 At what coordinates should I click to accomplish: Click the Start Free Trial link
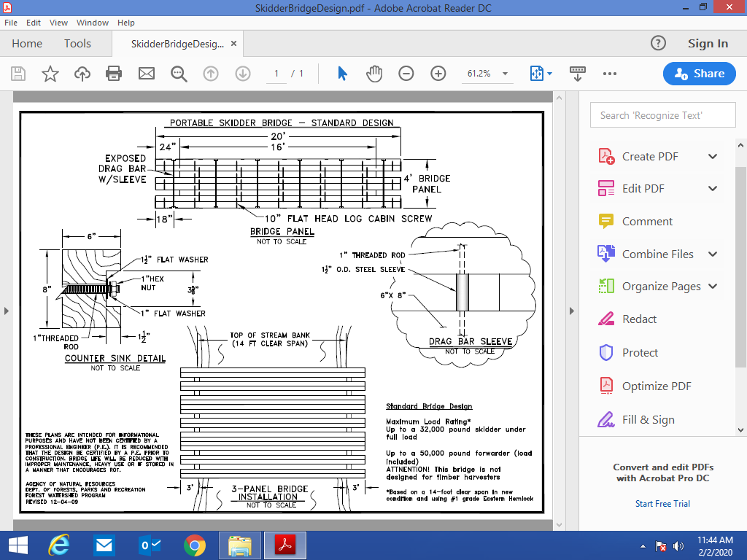[x=662, y=504]
